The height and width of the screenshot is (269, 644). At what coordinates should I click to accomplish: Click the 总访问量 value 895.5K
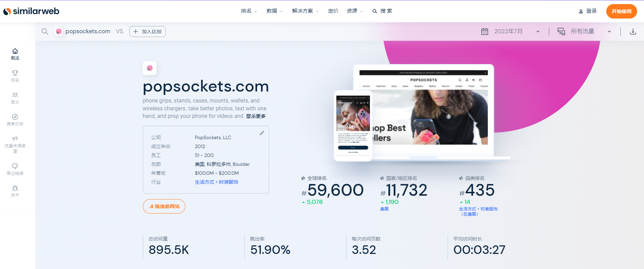coord(169,250)
